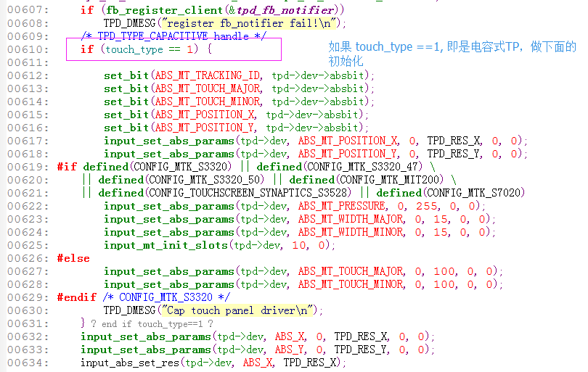
Task: Click line number 00634
Action: (x=28, y=363)
